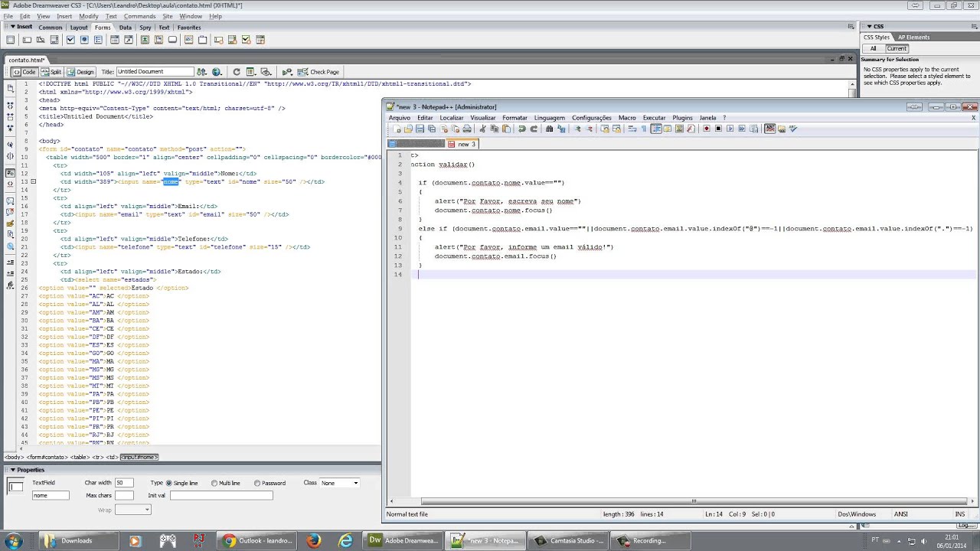The width and height of the screenshot is (980, 551).
Task: Switch Dreamweaver to Design view
Action: pyautogui.click(x=80, y=72)
